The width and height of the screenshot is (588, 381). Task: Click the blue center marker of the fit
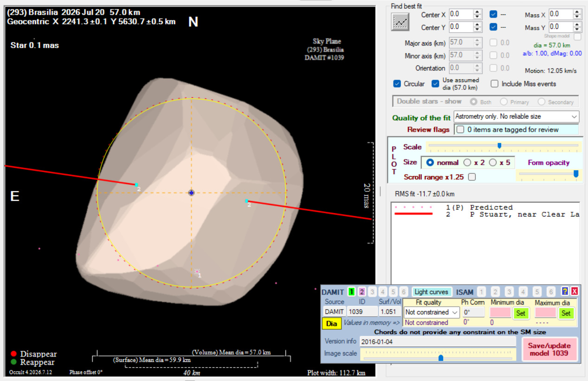191,193
